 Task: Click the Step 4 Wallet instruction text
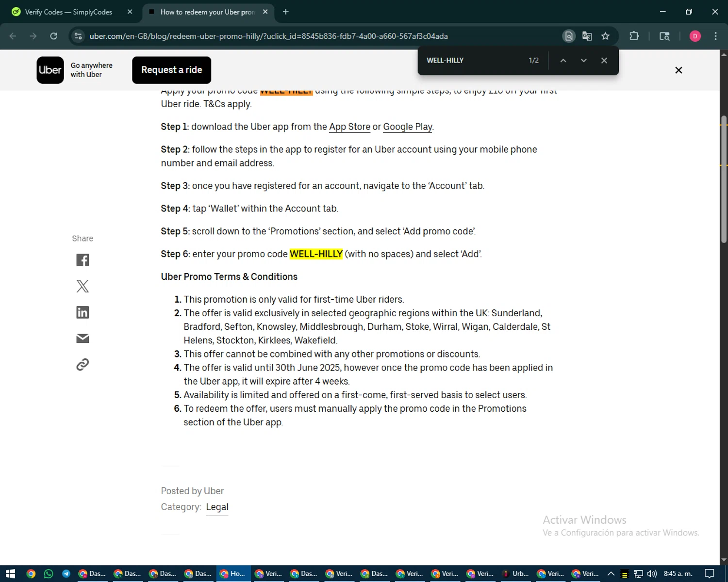[x=249, y=209]
